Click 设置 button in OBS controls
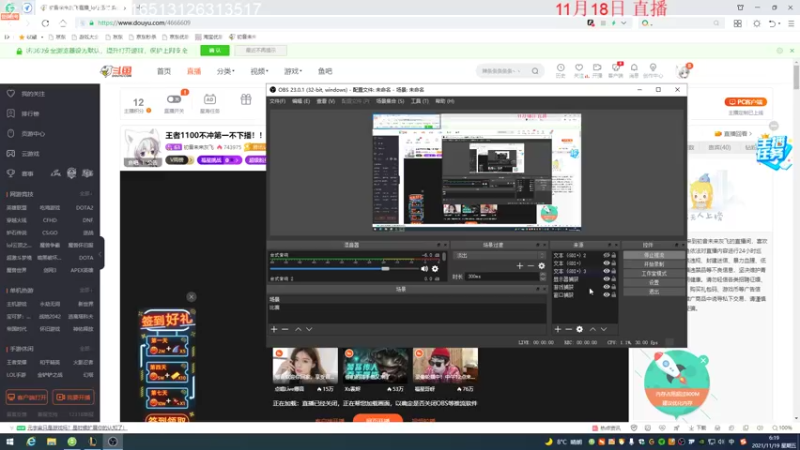Image resolution: width=800 pixels, height=450 pixels. coord(654,283)
